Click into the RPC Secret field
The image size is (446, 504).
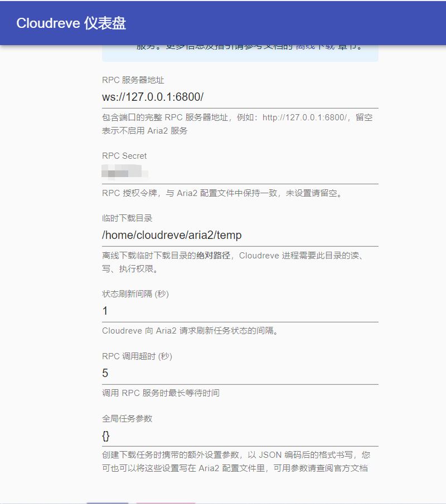(x=240, y=173)
